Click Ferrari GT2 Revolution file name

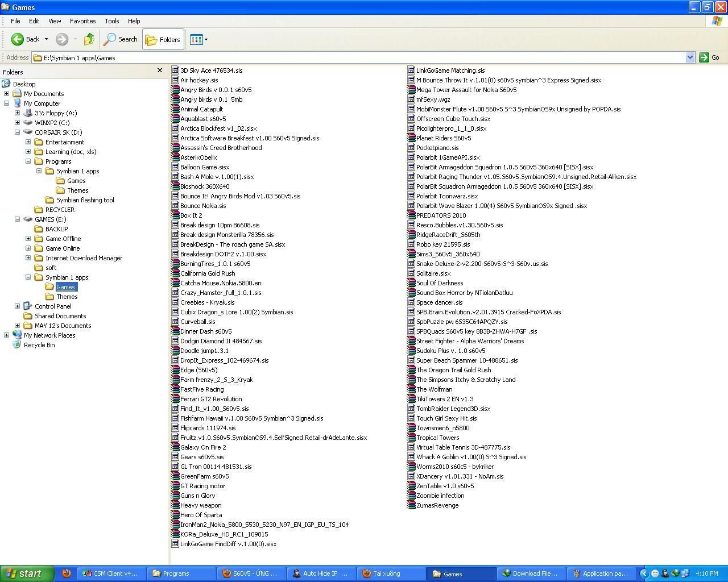[211, 399]
